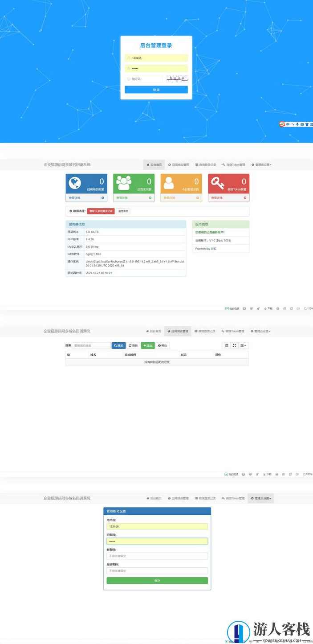The image size is (313, 644).
Task: Click the username field on the login form
Action: click(156, 58)
